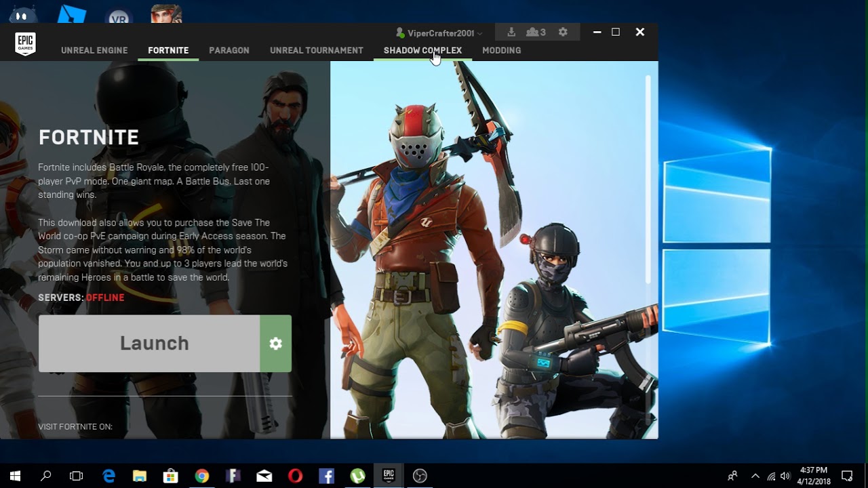Open Task View on the taskbar

click(x=77, y=476)
